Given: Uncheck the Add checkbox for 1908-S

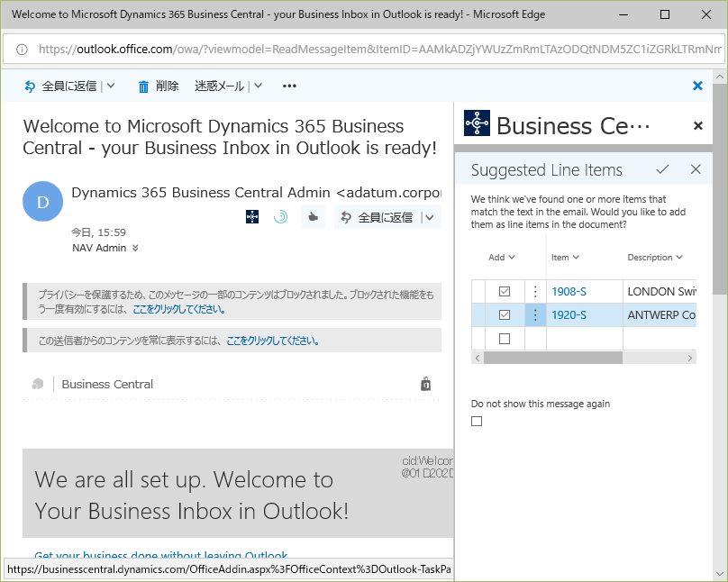Looking at the screenshot, I should [x=505, y=292].
